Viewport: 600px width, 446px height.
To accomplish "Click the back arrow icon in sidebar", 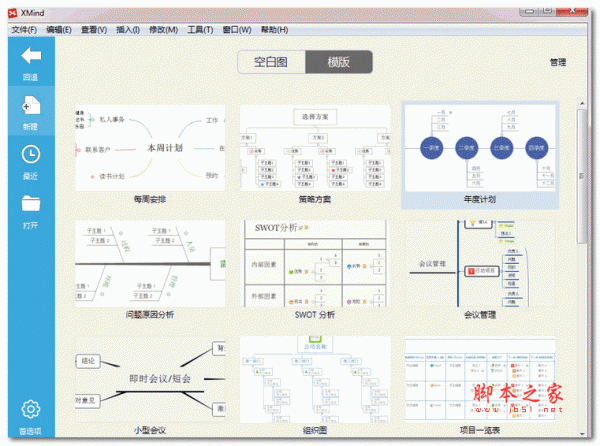I will 31,55.
